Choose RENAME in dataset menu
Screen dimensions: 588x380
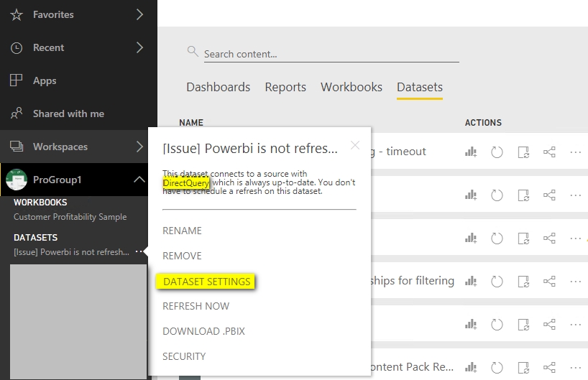point(182,231)
